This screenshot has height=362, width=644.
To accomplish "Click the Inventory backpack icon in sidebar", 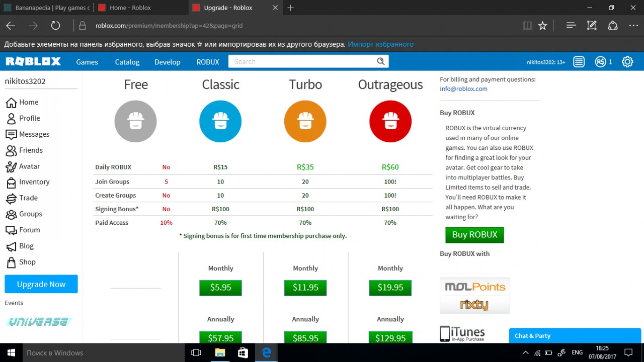I will 11,182.
